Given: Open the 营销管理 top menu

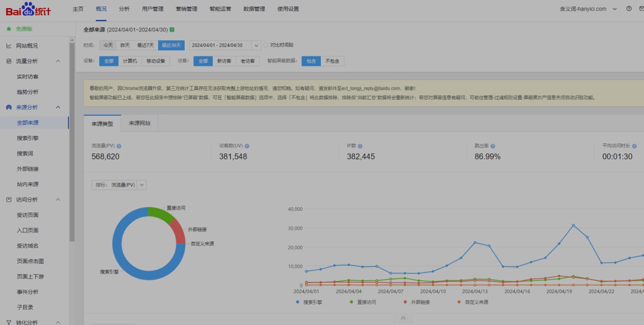Looking at the screenshot, I should pyautogui.click(x=187, y=9).
